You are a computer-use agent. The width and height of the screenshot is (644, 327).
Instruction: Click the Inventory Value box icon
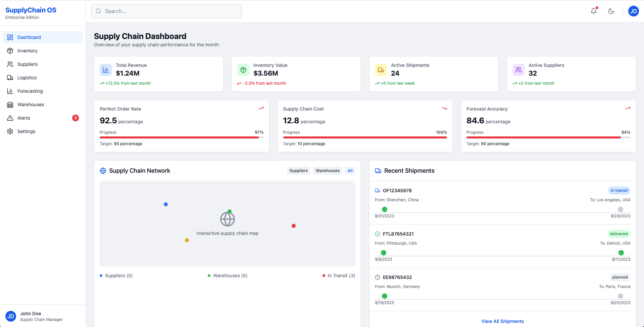point(243,70)
